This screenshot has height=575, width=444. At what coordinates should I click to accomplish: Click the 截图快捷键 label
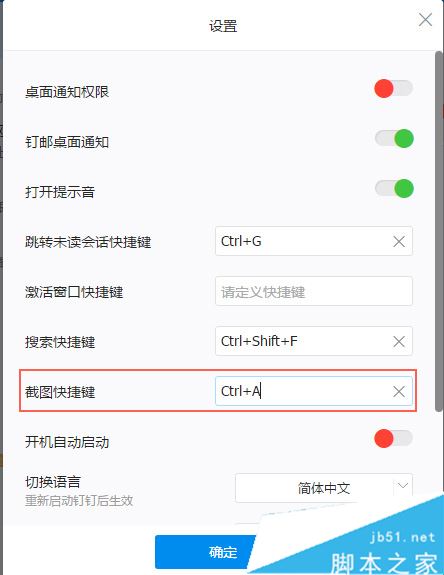click(60, 392)
